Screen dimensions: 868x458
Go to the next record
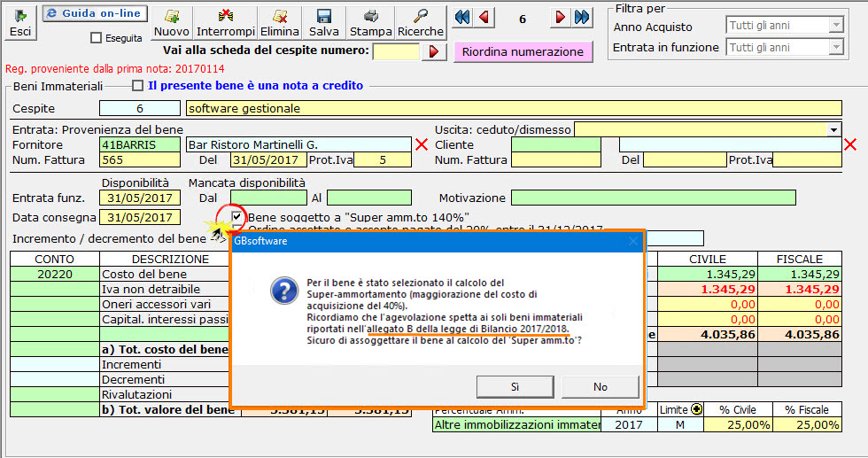(x=560, y=18)
